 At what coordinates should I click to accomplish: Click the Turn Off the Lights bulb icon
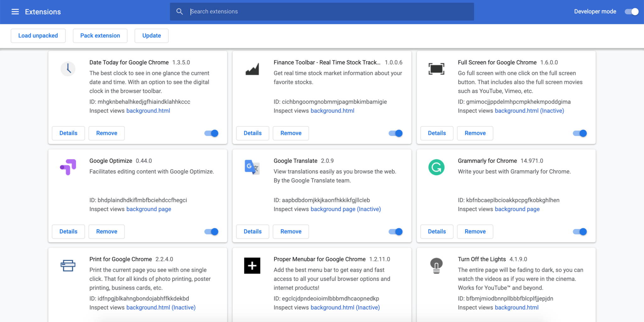coord(436,265)
